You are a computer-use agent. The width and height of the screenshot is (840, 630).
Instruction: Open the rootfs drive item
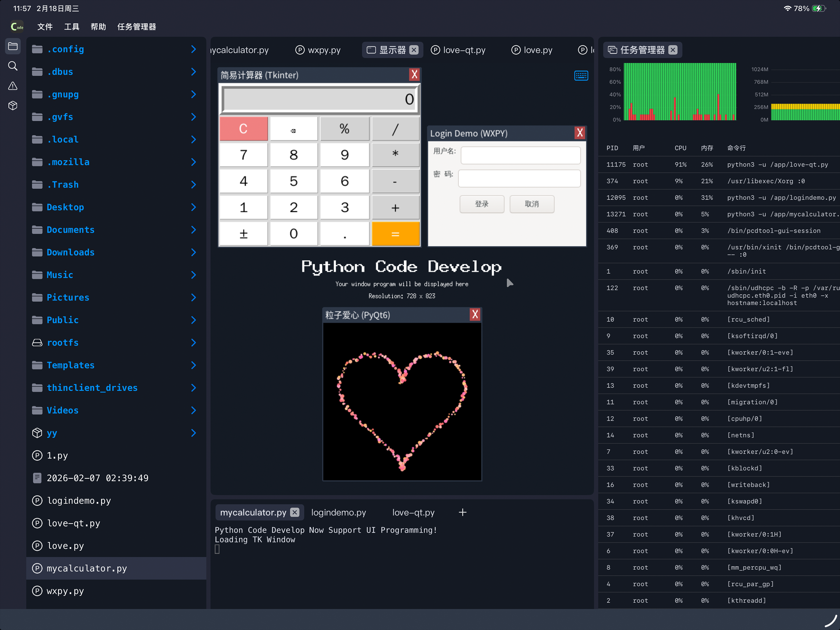(116, 342)
